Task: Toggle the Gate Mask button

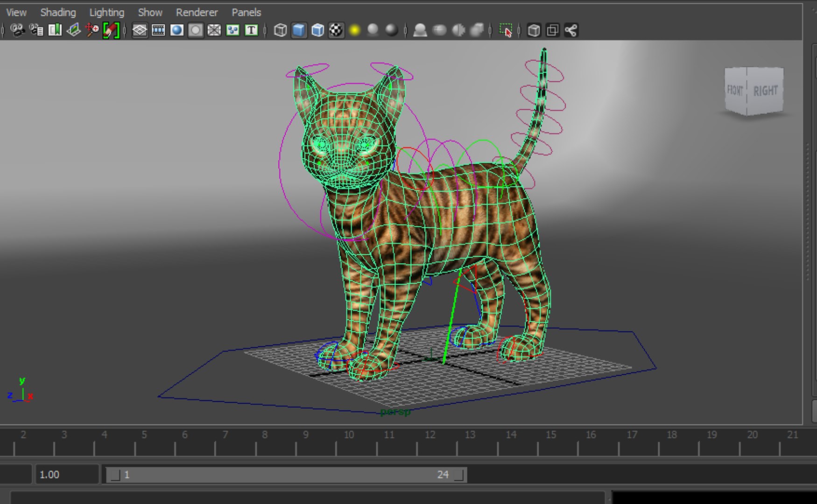Action: pos(196,30)
